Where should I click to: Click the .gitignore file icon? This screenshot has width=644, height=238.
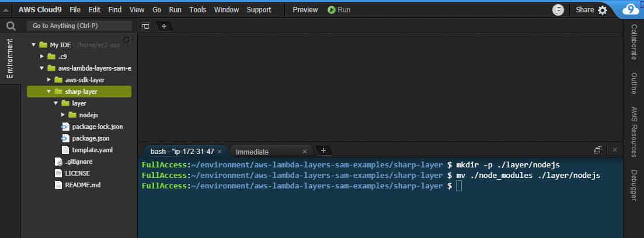58,162
